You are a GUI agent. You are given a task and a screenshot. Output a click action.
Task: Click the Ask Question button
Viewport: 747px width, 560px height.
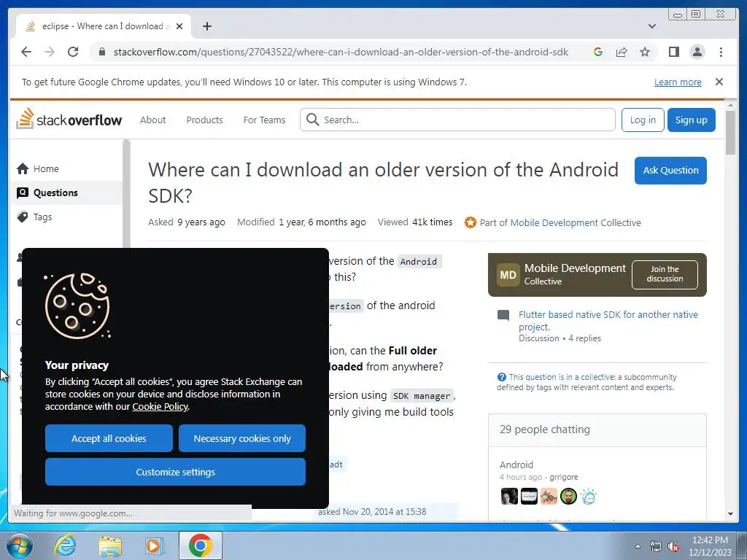[x=670, y=171]
